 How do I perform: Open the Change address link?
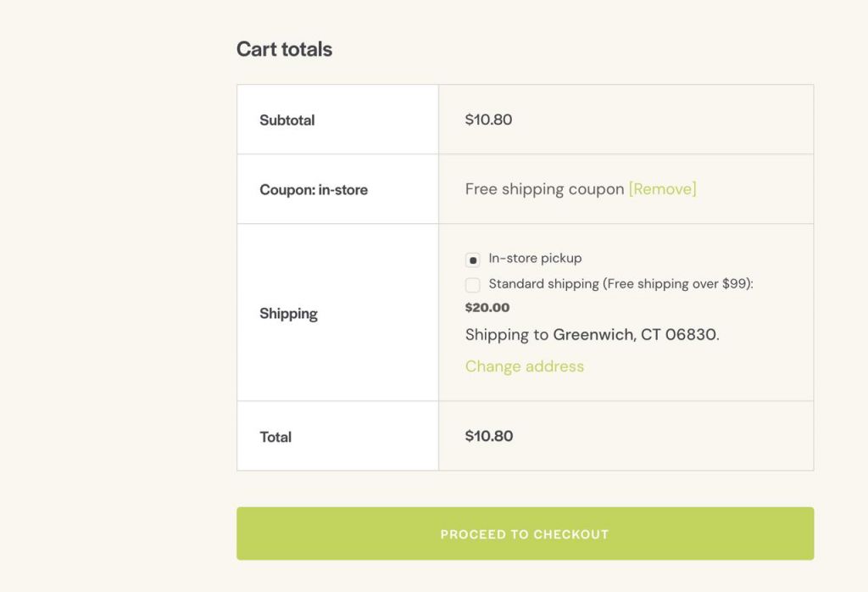point(524,366)
